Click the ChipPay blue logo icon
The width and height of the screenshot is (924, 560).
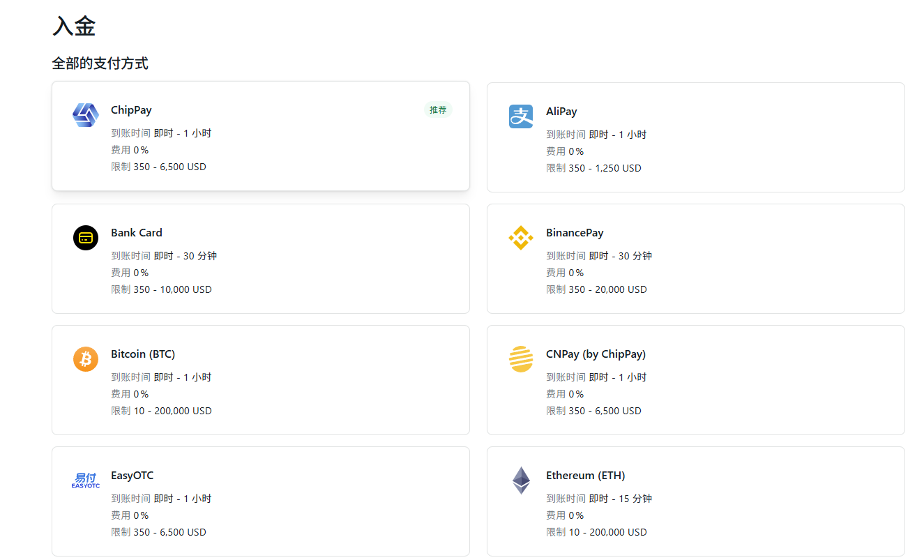tap(86, 114)
